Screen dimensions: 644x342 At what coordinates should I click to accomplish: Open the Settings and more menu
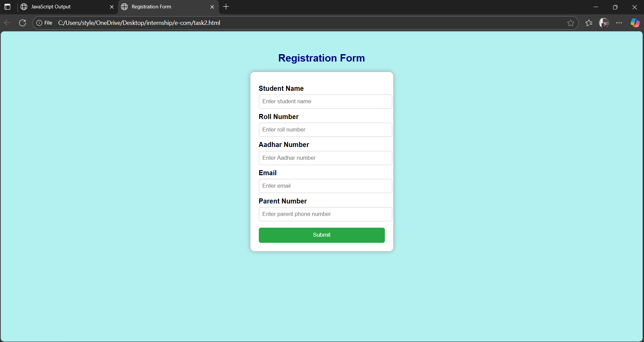point(619,23)
